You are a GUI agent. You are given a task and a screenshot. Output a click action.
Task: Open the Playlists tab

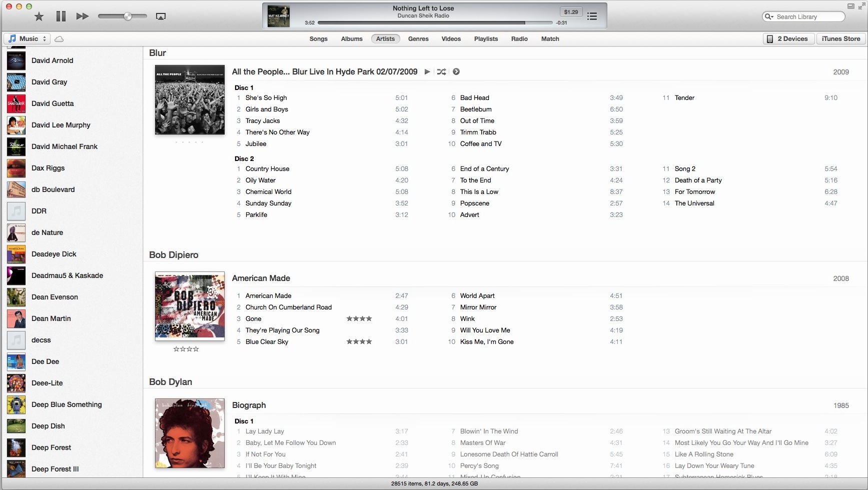click(x=486, y=38)
